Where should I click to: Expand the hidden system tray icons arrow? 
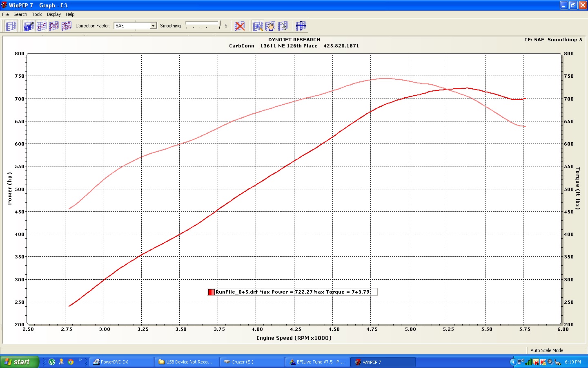point(513,362)
